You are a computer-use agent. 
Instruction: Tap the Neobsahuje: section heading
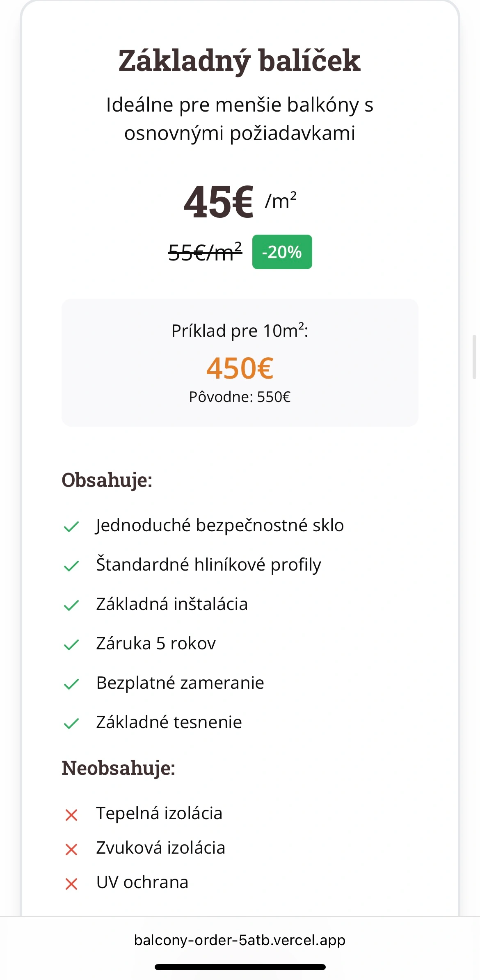pyautogui.click(x=119, y=768)
